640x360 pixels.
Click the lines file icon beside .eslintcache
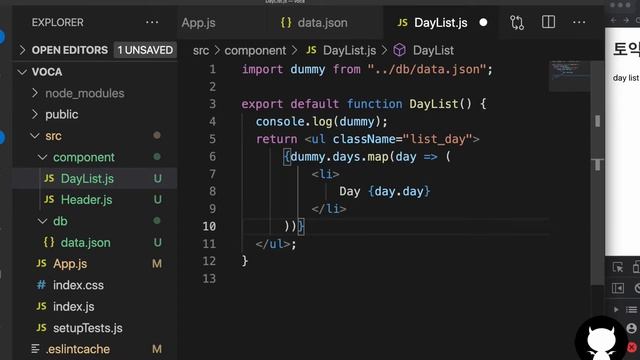pyautogui.click(x=36, y=349)
